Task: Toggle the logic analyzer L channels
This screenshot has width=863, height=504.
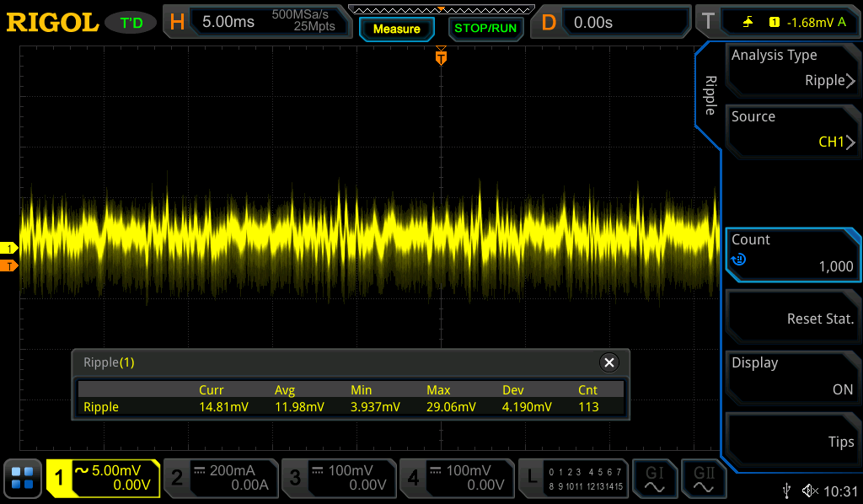Action: coord(573,478)
